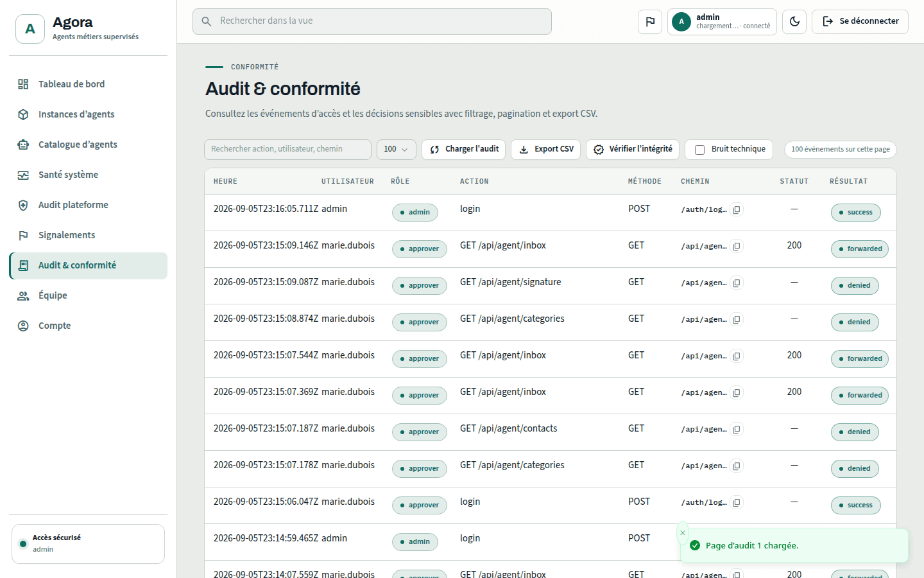This screenshot has width=924, height=578.
Task: Dismiss the Page d'audit chargée toast
Action: pyautogui.click(x=683, y=533)
